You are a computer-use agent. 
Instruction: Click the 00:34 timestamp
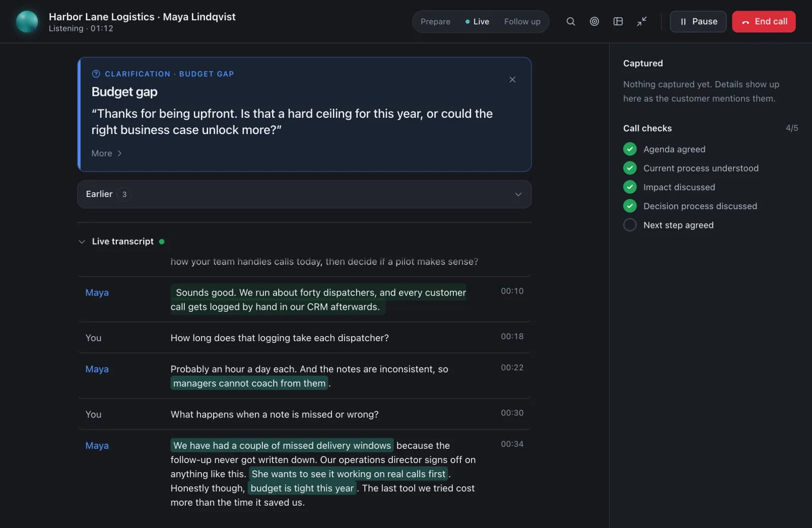coord(512,444)
